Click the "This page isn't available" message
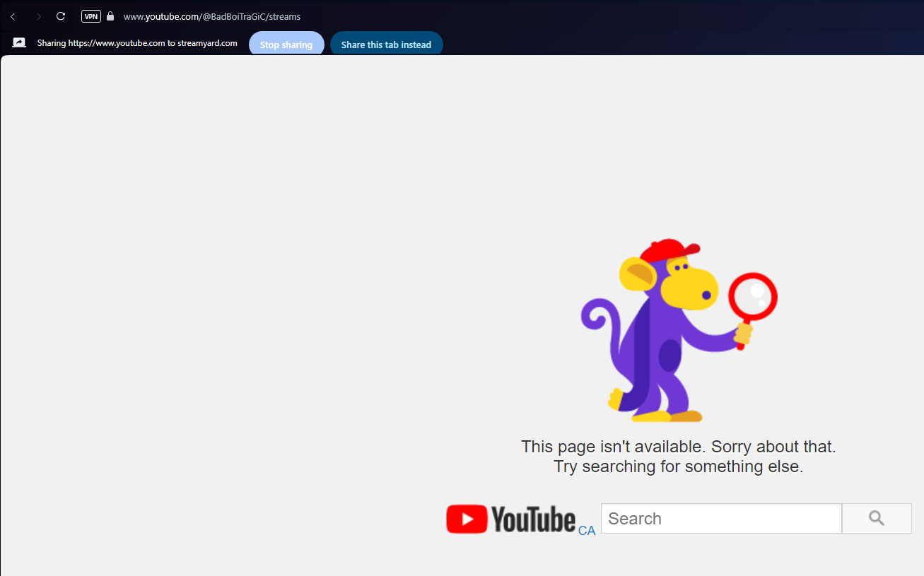924x576 pixels. point(678,447)
